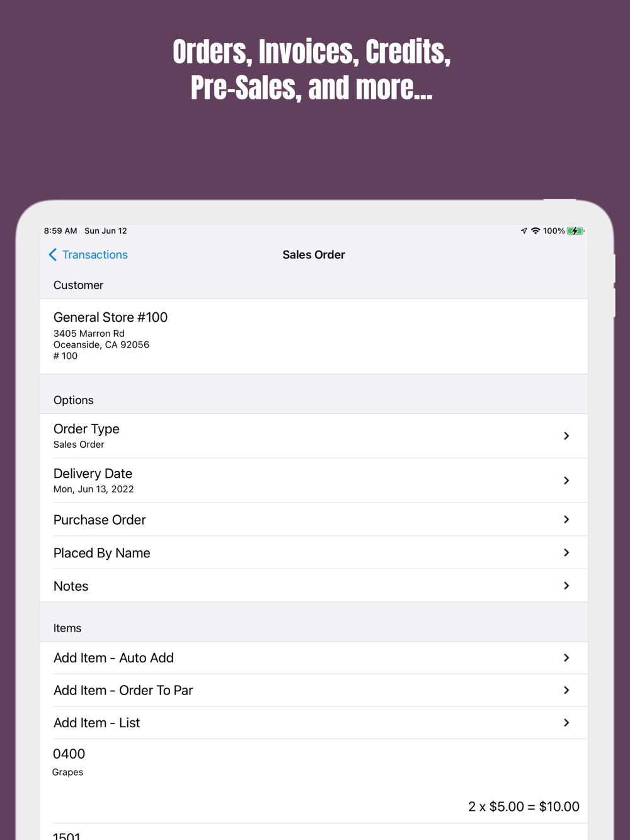Choose the Delivery Date option
This screenshot has height=840, width=630.
[314, 480]
